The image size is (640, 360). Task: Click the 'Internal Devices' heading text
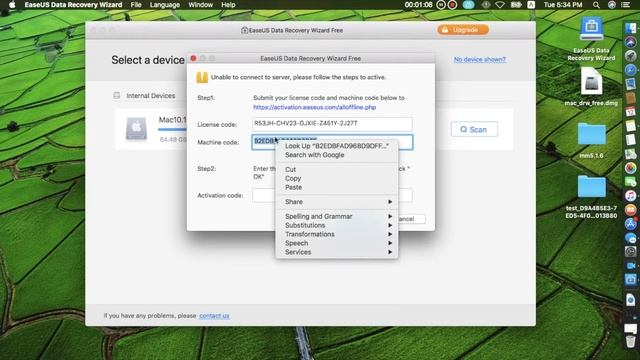pyautogui.click(x=151, y=96)
